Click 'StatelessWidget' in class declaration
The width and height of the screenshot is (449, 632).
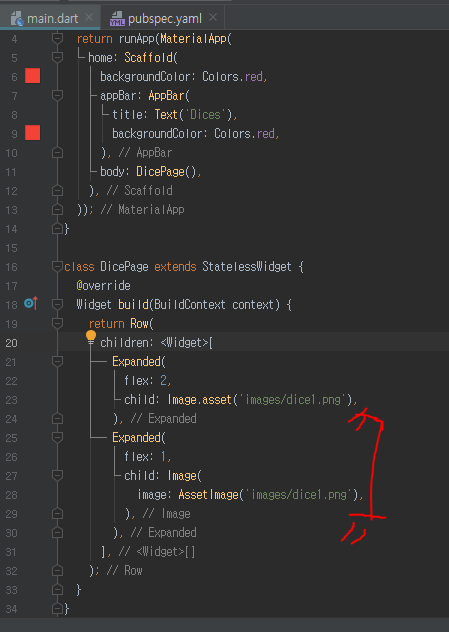tap(247, 266)
